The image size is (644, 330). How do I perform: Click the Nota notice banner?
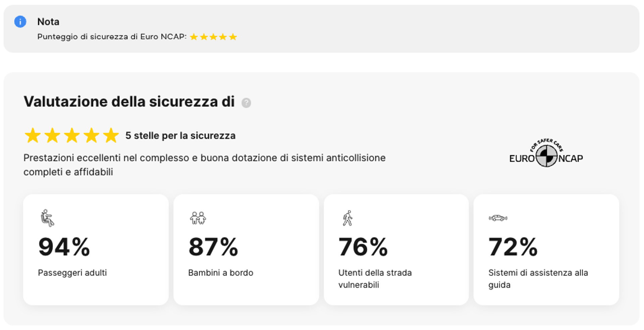point(322,28)
